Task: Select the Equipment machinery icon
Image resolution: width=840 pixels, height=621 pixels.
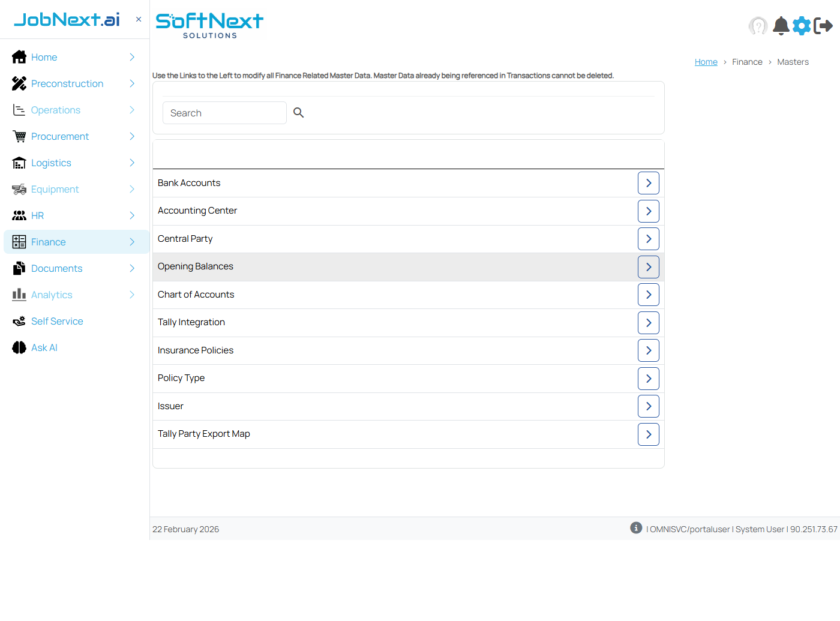Action: [x=19, y=189]
